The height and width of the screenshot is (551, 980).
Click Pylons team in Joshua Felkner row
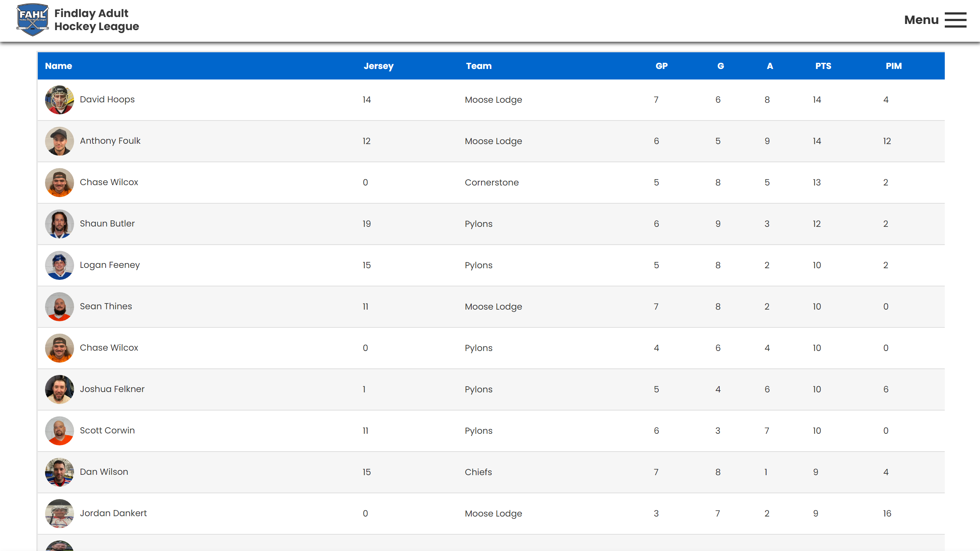click(478, 389)
